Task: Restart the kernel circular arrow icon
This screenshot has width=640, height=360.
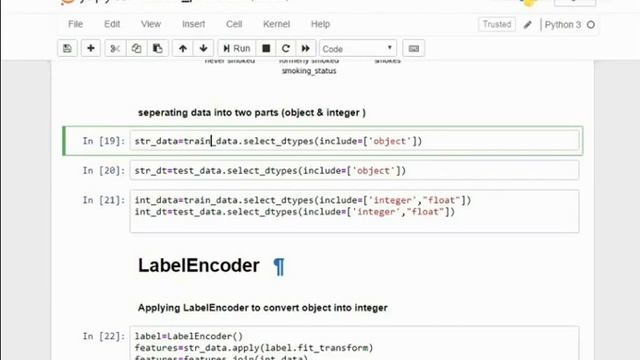Action: (x=286, y=49)
